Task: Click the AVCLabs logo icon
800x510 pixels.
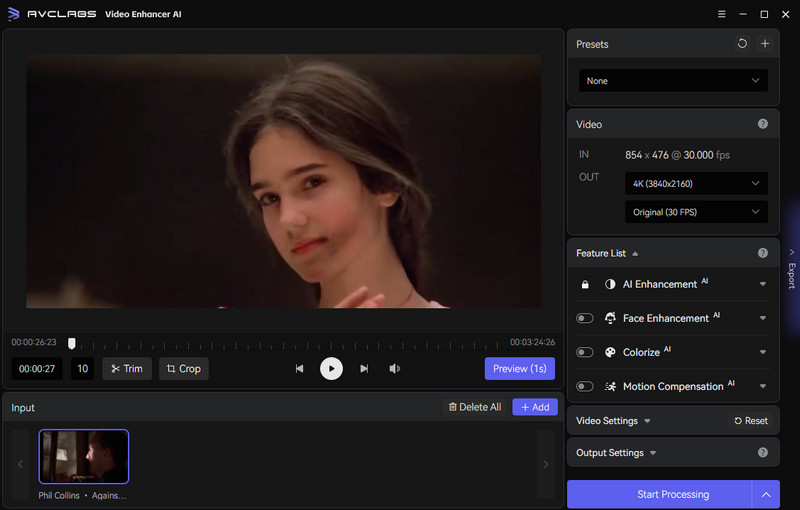Action: tap(14, 14)
